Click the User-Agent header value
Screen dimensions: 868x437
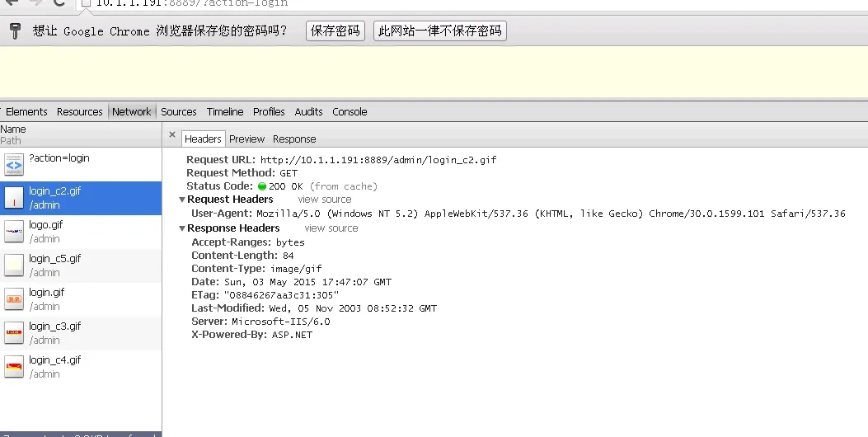click(x=551, y=214)
